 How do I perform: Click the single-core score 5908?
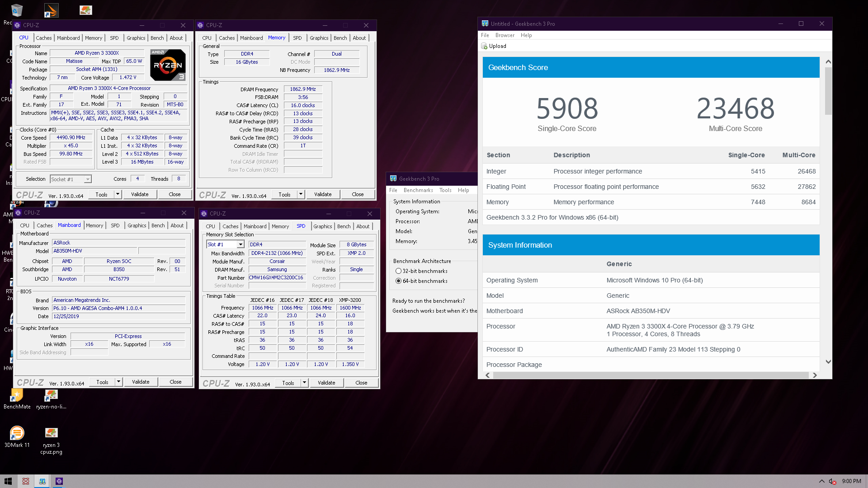point(567,109)
